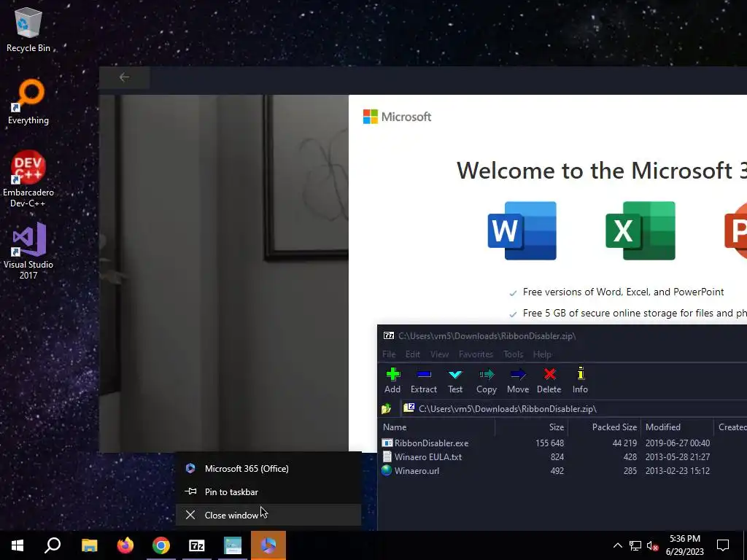Image resolution: width=747 pixels, height=560 pixels.
Task: Click the 7-Zip address path field
Action: [574, 408]
